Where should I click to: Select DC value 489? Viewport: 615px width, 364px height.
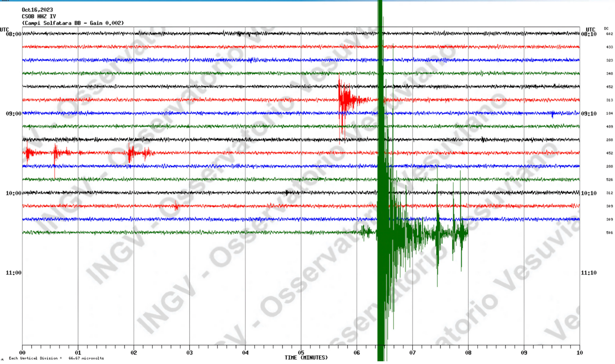610,127
